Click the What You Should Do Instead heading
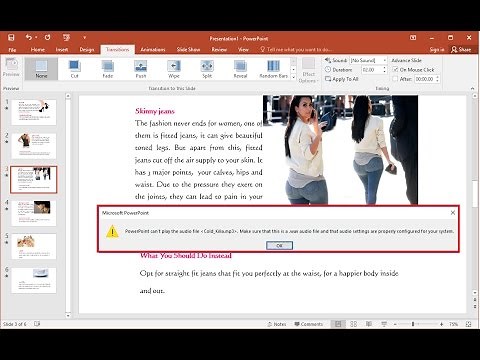This screenshot has width=480, height=360. coord(186,256)
